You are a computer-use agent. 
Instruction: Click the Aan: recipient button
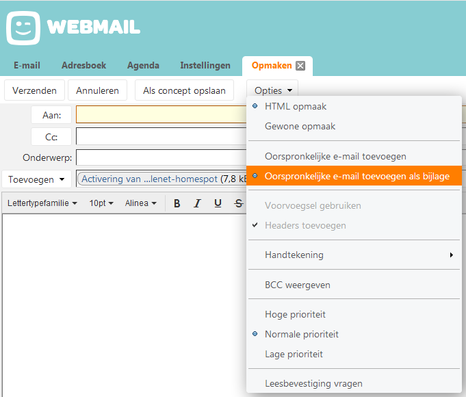click(x=52, y=115)
